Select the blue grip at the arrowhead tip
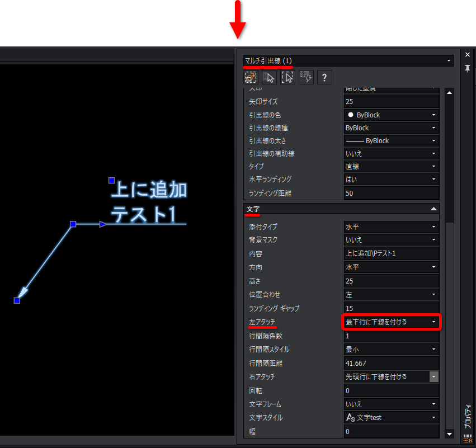The height and width of the screenshot is (448, 476). (x=17, y=301)
